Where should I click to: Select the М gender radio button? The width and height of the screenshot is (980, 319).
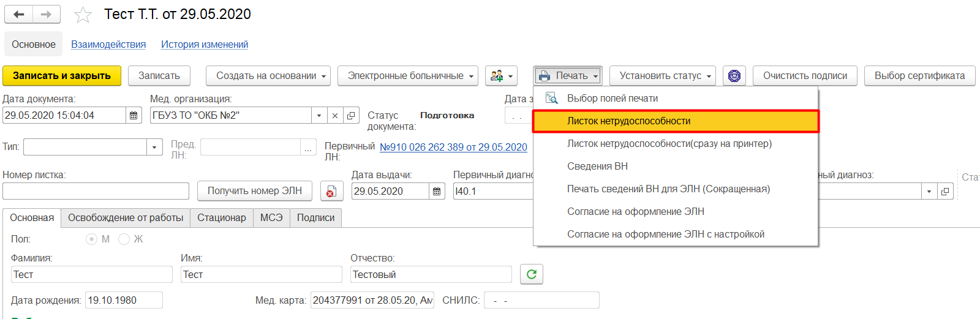(92, 239)
